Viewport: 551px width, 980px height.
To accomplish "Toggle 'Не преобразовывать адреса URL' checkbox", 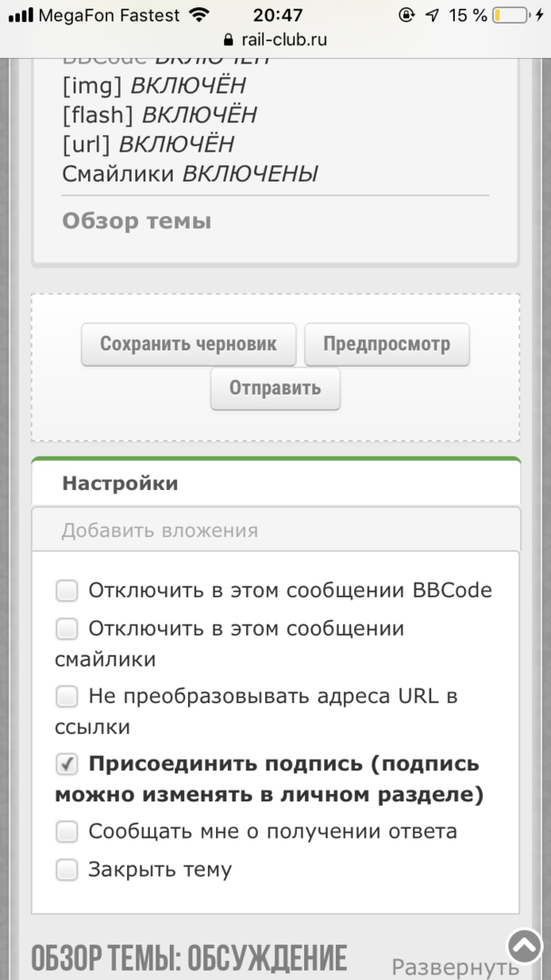I will tap(67, 697).
